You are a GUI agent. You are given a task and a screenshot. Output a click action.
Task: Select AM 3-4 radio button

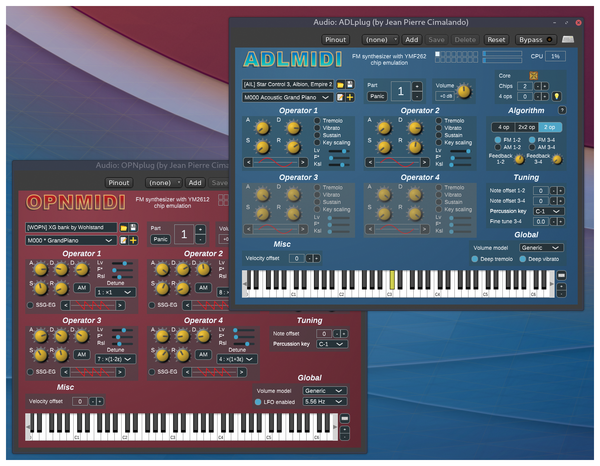[532, 147]
